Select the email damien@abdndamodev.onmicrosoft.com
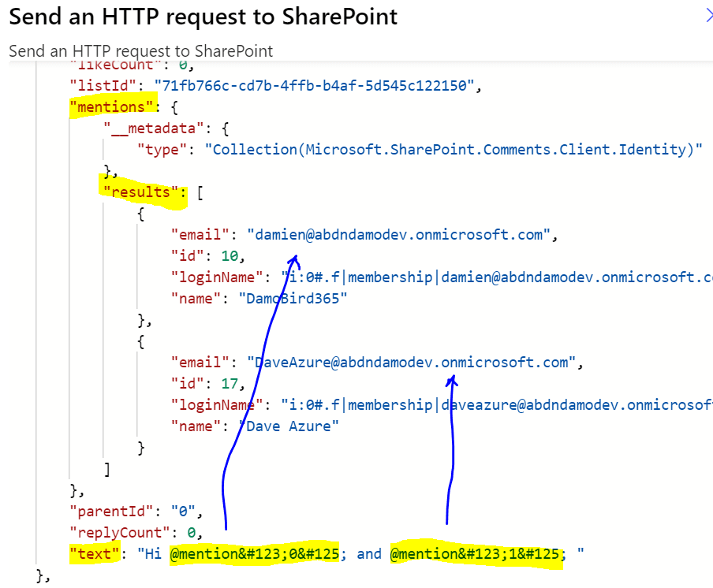 click(x=399, y=234)
